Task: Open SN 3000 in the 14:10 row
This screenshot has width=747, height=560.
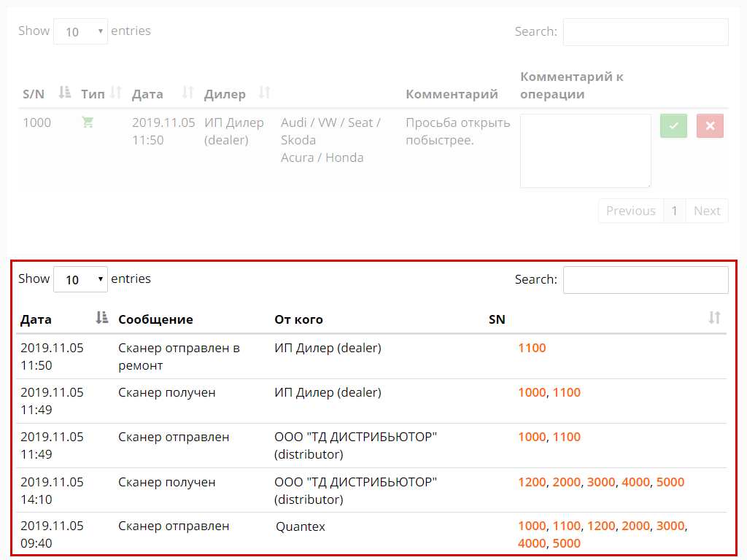Action: [601, 482]
